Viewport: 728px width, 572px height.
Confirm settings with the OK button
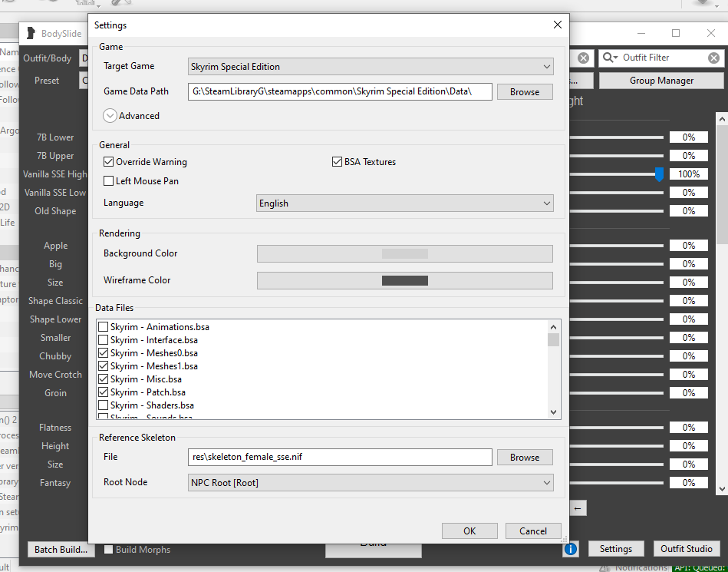coord(469,531)
